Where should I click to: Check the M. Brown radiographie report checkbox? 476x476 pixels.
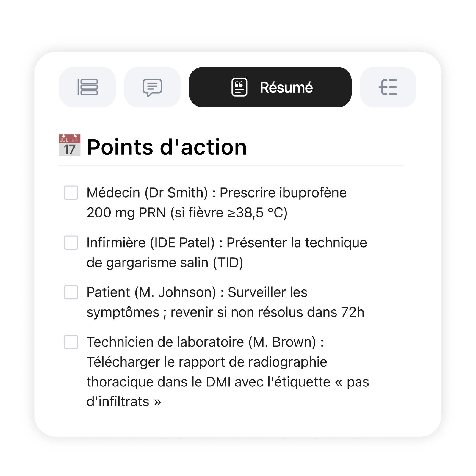(71, 342)
